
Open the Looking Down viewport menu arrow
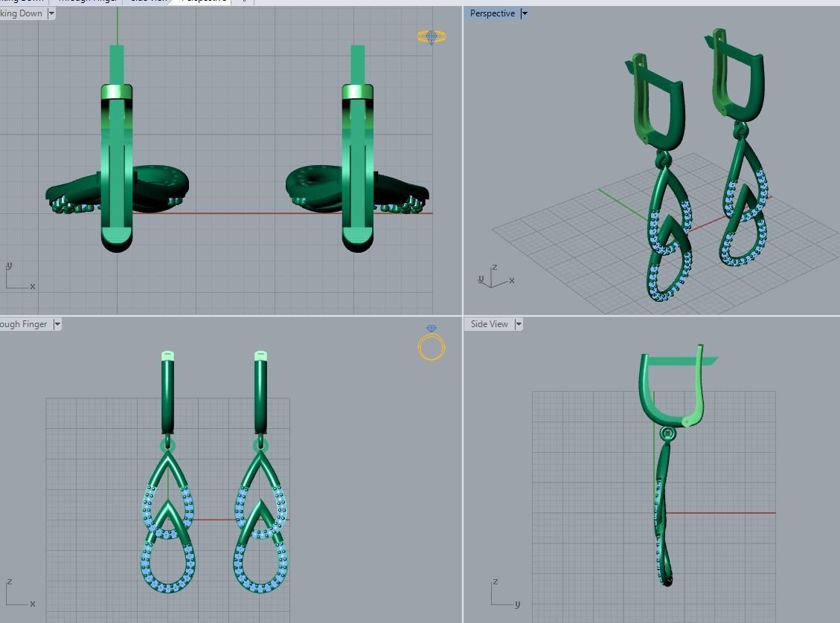51,13
